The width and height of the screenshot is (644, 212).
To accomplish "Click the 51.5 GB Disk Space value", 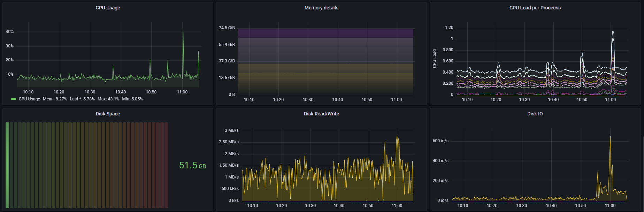I will [x=192, y=165].
